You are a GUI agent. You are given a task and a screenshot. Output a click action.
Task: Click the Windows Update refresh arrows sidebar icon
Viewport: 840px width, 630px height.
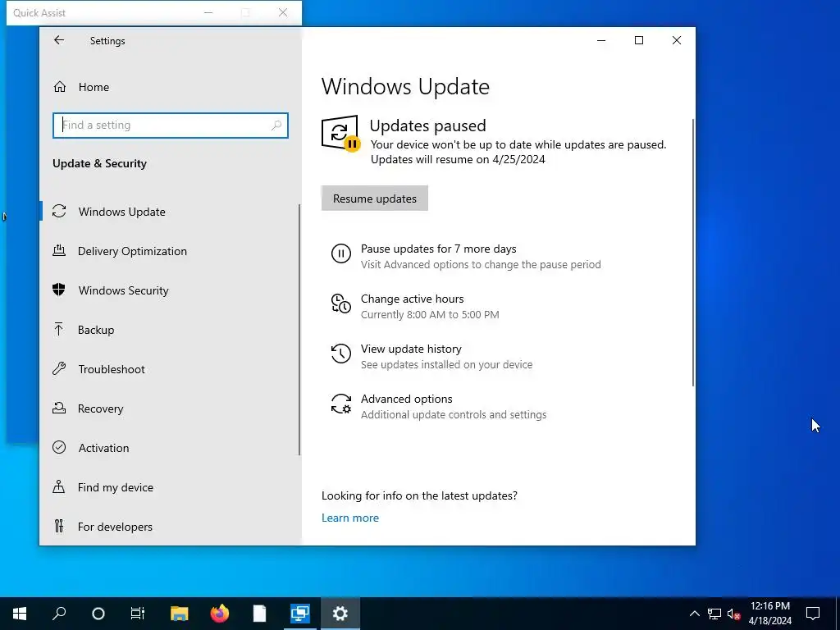tap(59, 211)
